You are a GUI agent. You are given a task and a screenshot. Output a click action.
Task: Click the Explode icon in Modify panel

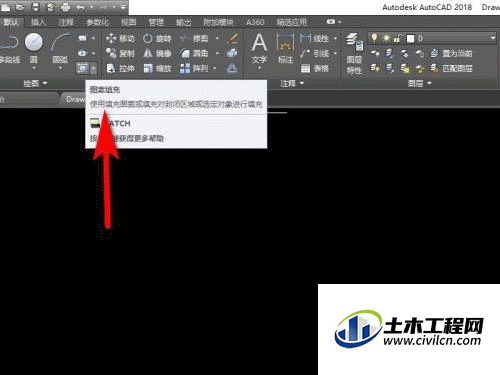tap(232, 53)
